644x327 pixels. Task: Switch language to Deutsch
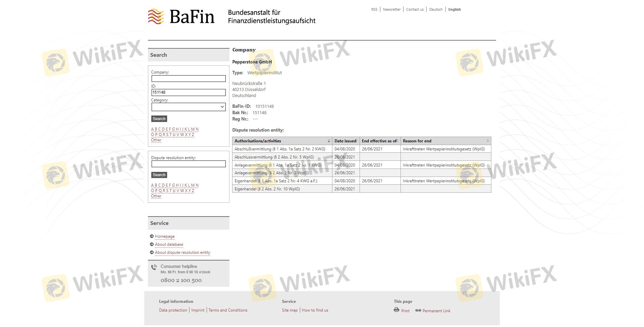click(x=436, y=9)
